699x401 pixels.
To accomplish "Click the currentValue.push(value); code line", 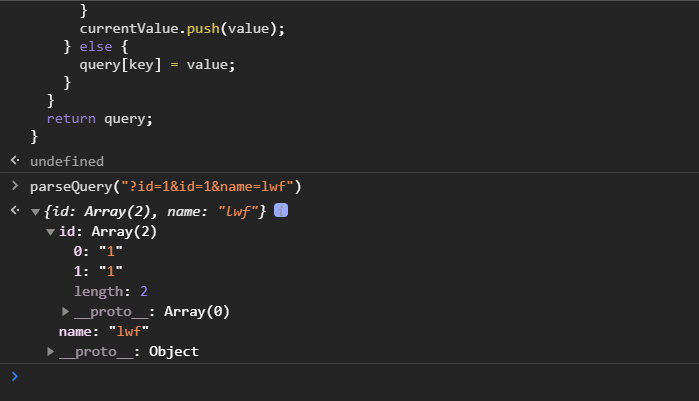I will point(182,29).
